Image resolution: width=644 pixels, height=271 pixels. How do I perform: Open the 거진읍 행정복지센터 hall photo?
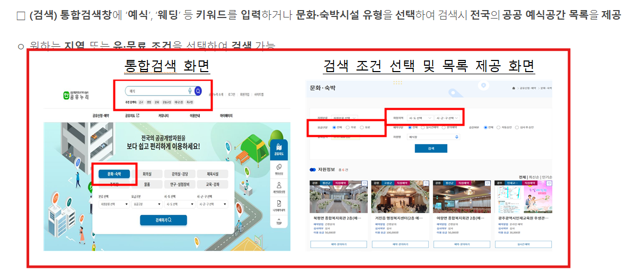tap(400, 197)
